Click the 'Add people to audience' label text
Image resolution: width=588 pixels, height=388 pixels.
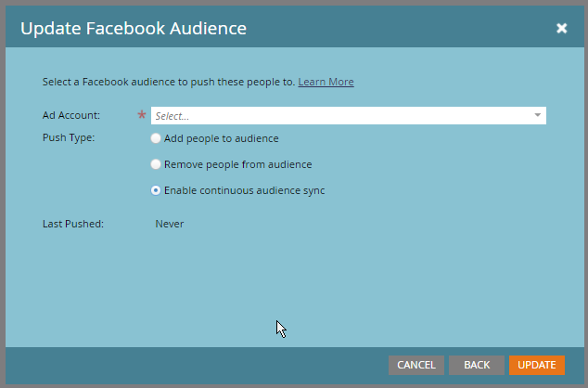tap(221, 138)
